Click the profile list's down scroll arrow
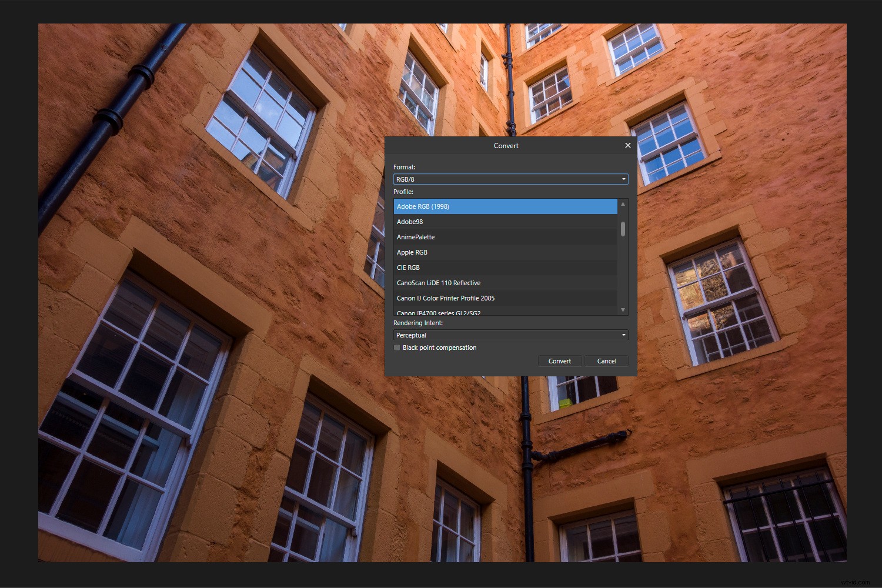The width and height of the screenshot is (882, 588). coord(623,310)
